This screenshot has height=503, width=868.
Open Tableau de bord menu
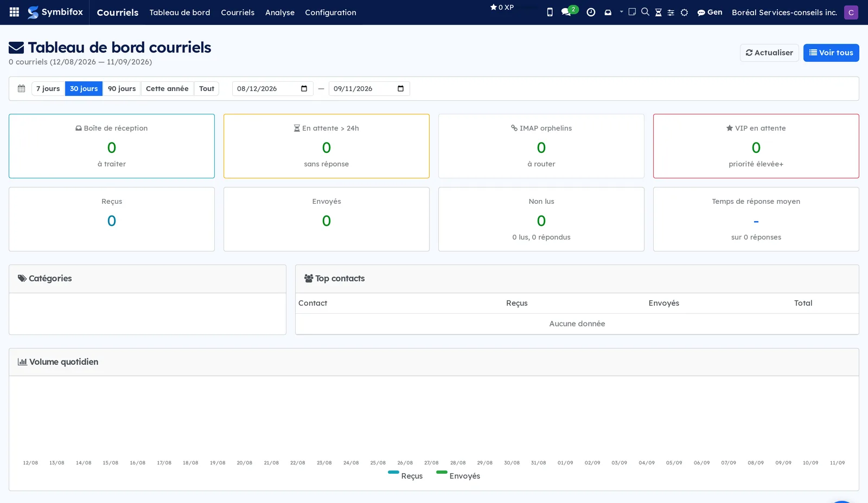180,12
